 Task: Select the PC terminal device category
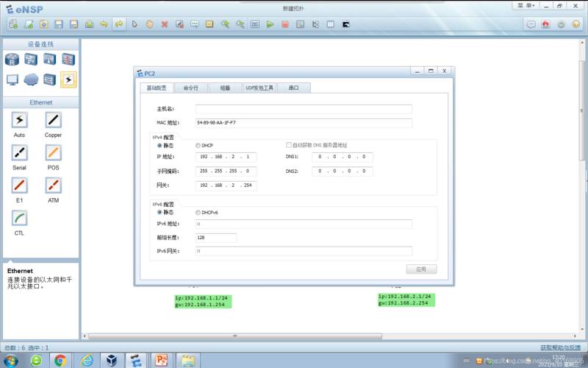click(x=12, y=79)
